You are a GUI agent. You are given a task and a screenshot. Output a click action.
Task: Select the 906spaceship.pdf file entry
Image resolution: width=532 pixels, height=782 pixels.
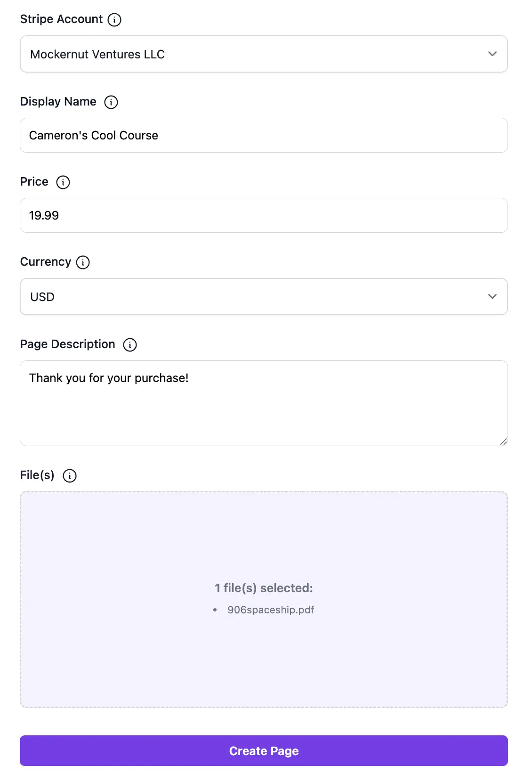(x=270, y=610)
